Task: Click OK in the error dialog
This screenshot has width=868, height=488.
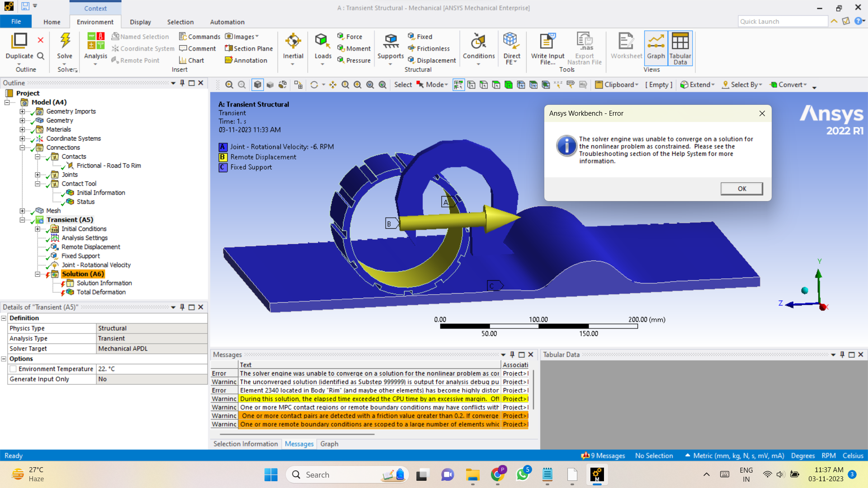Action: pos(741,189)
